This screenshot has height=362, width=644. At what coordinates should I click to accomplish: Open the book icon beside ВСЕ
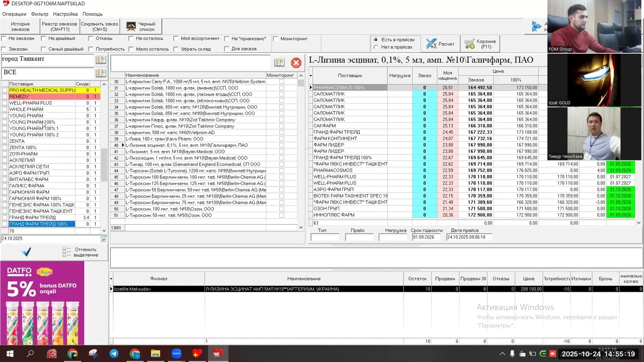tap(101, 73)
